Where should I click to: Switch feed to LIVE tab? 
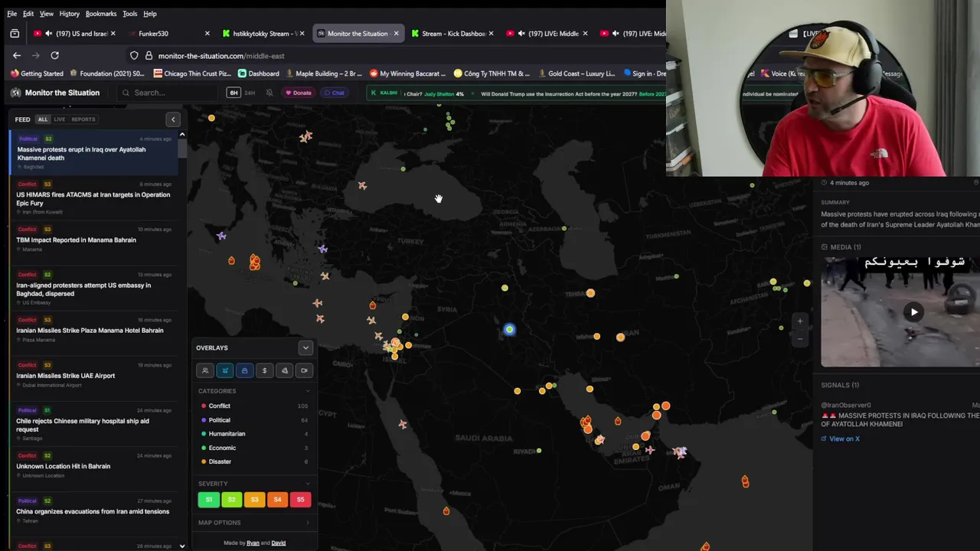pos(59,119)
